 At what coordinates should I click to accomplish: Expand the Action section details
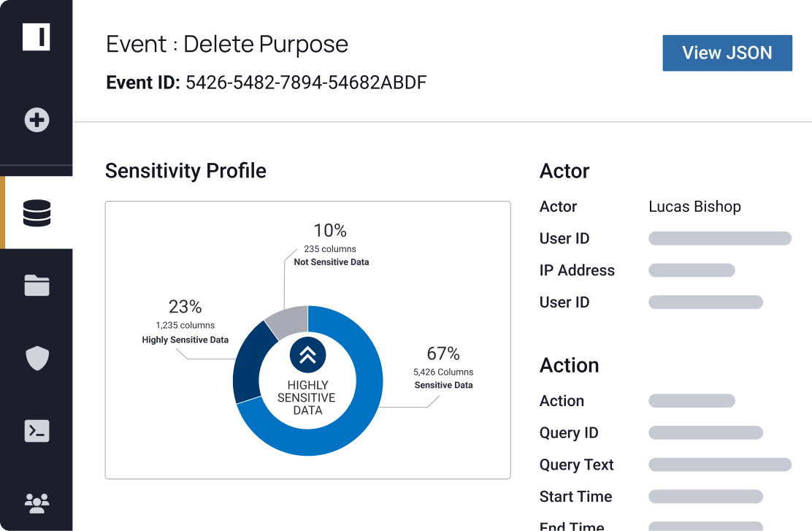(569, 365)
